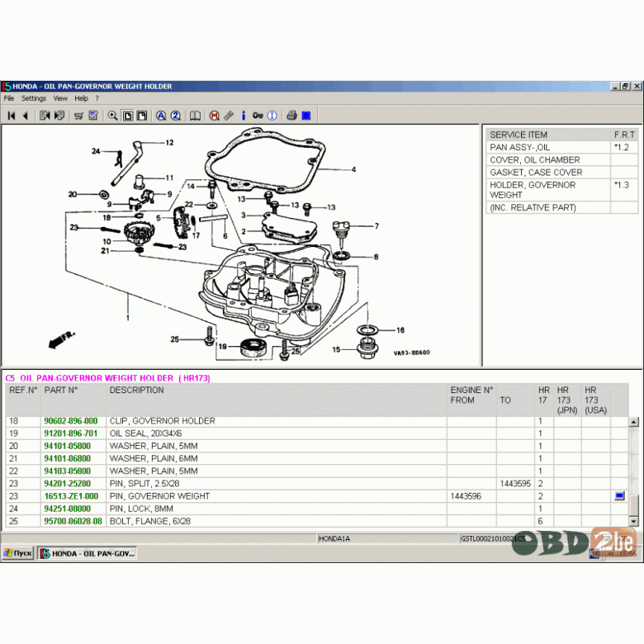Click the DESCRIPTION column header
This screenshot has height=644, width=644.
pyautogui.click(x=137, y=391)
